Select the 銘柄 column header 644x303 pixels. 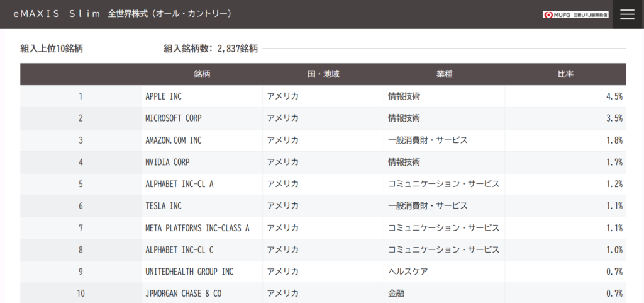click(202, 74)
